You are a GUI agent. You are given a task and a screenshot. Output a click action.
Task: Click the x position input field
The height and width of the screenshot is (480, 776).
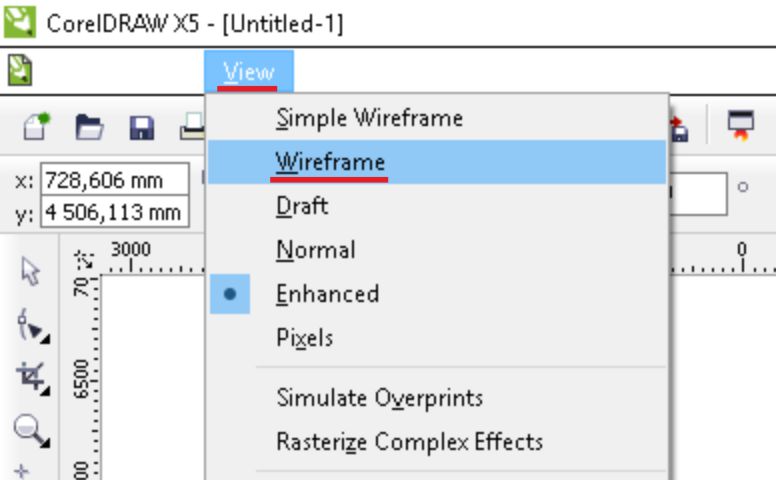coord(101,182)
